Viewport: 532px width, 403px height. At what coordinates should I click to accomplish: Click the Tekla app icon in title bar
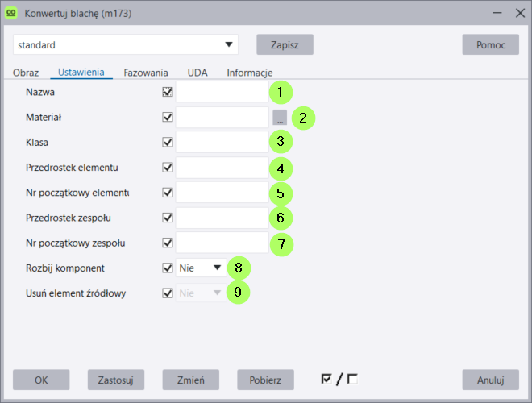13,13
